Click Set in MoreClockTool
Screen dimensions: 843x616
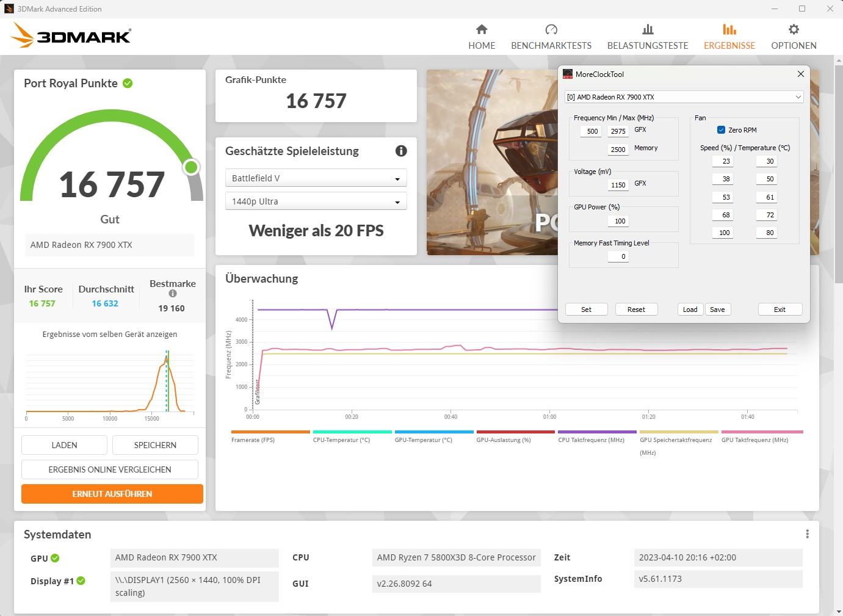point(586,310)
